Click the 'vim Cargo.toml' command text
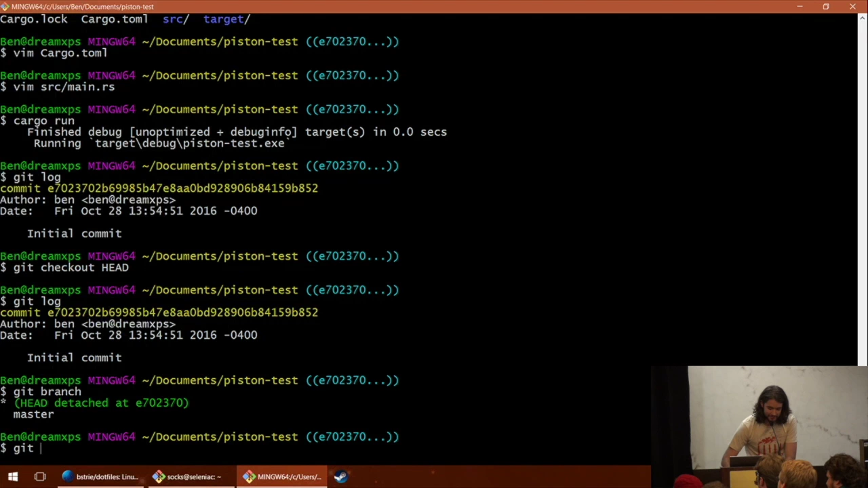 [x=60, y=53]
